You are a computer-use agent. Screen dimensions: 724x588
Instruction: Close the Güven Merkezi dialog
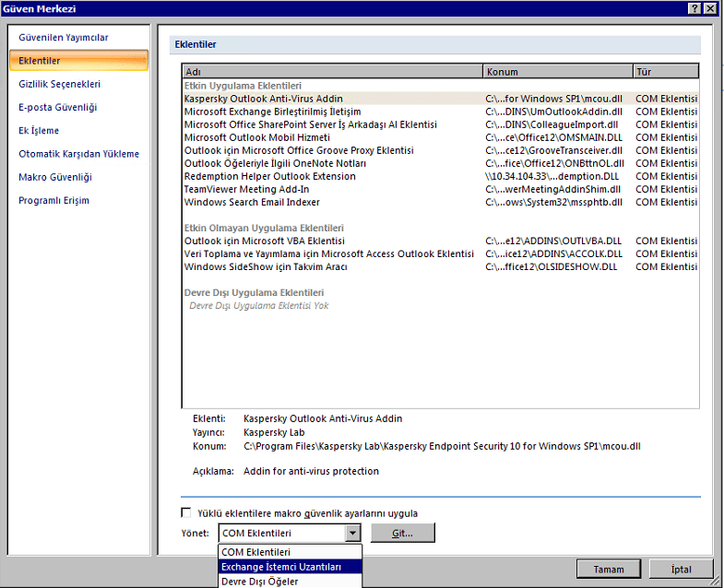click(x=710, y=8)
